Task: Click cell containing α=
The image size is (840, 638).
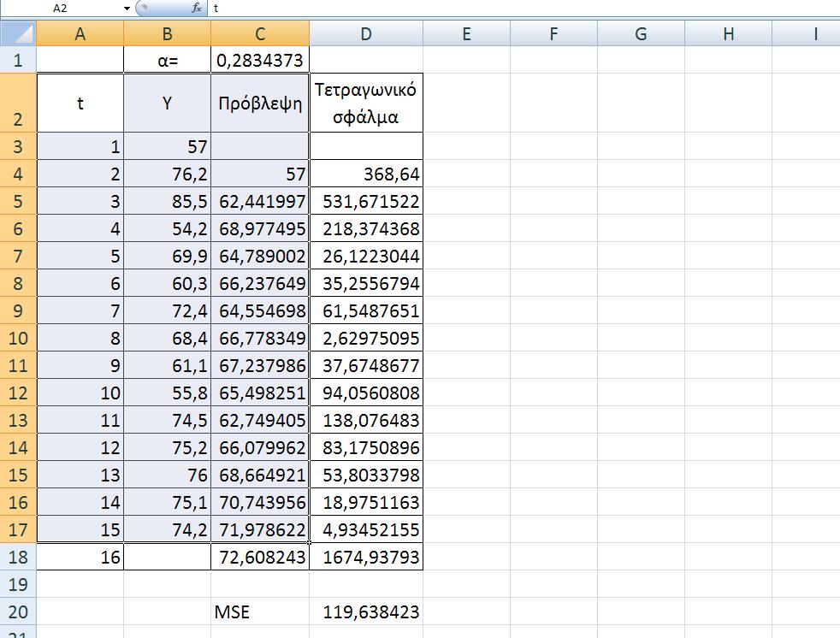Action: tap(167, 60)
